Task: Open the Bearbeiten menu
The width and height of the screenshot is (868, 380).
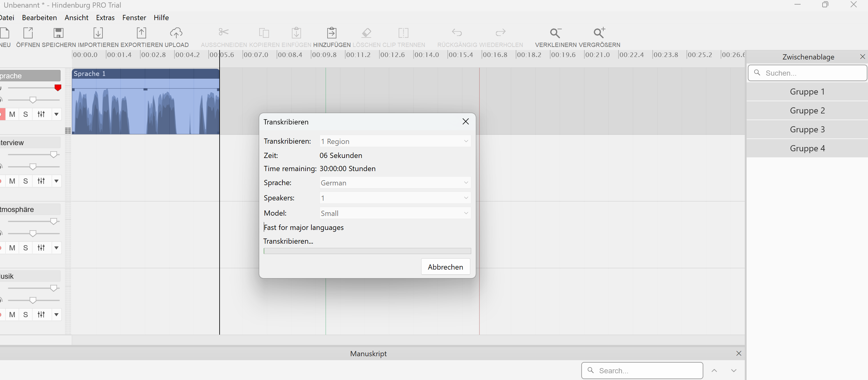Action: pyautogui.click(x=39, y=17)
